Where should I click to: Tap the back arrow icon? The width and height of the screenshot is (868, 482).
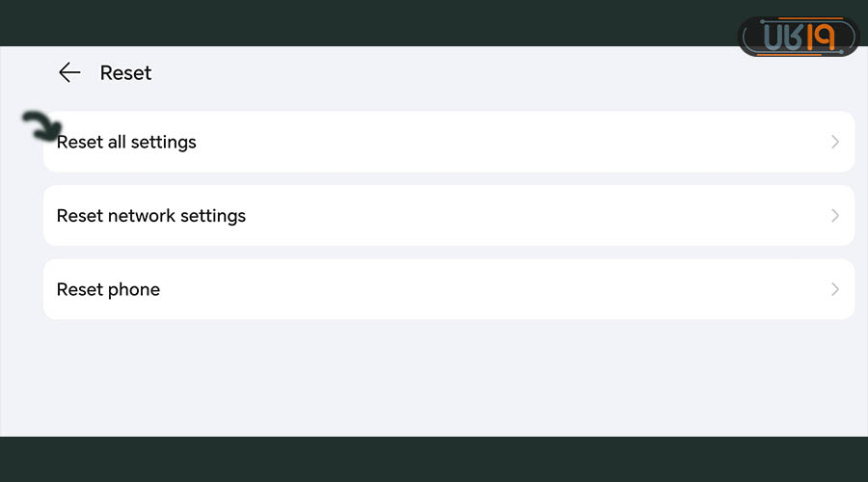point(69,73)
